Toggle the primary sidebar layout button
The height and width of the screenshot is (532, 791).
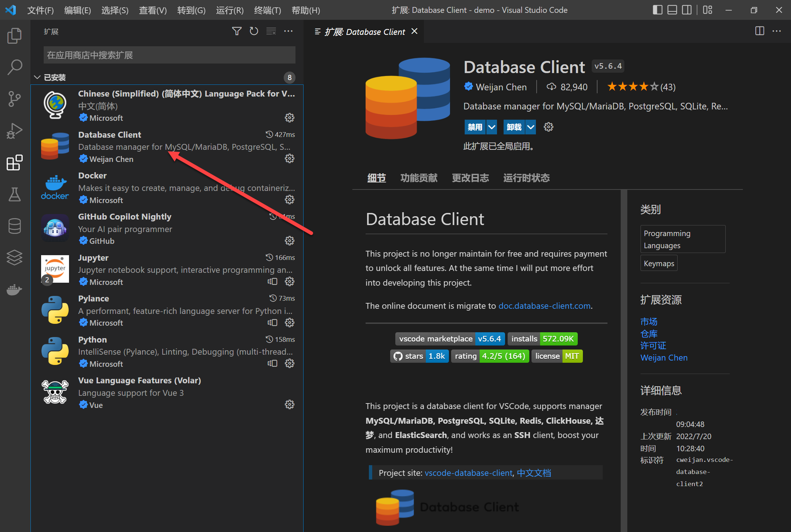click(657, 10)
